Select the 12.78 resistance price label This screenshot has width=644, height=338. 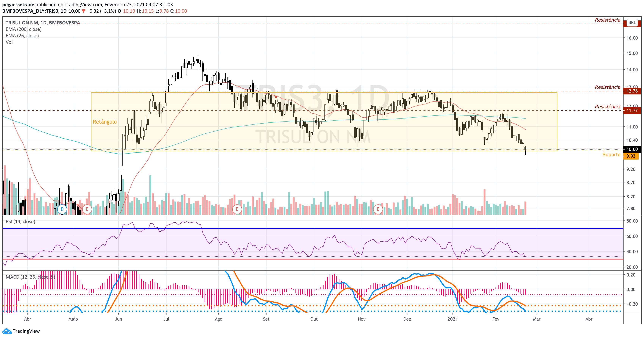tap(632, 91)
